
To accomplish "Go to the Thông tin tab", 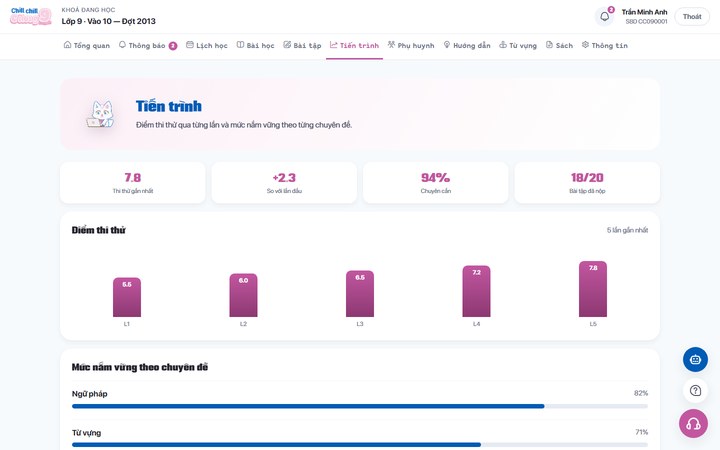I will 604,45.
